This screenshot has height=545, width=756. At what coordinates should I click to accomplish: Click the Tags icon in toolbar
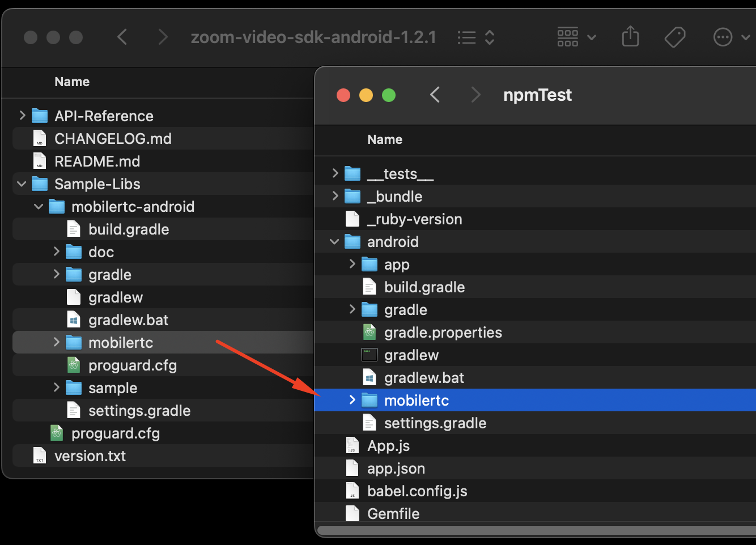pos(674,37)
